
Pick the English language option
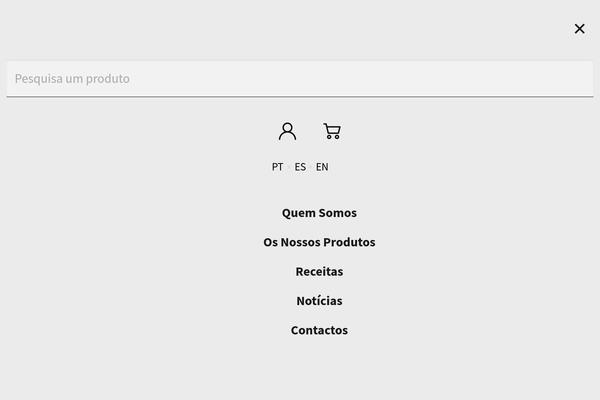coord(322,167)
